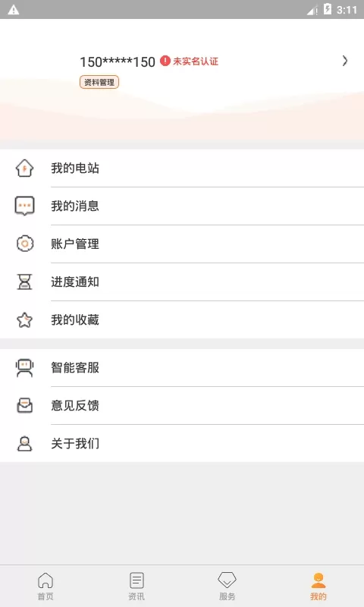The image size is (364, 607).
Task: Open the star icon for 我的收藏
Action: tap(24, 319)
